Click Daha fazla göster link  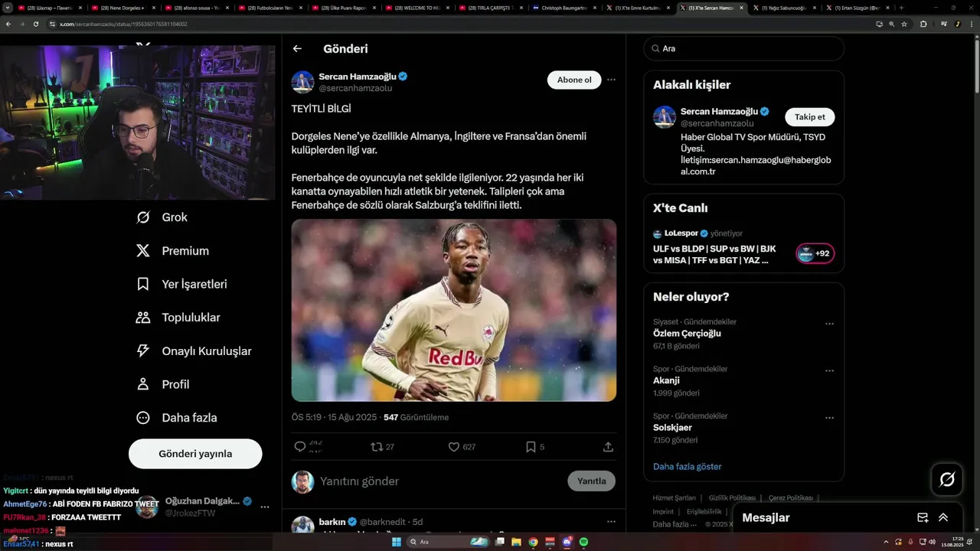tap(687, 466)
